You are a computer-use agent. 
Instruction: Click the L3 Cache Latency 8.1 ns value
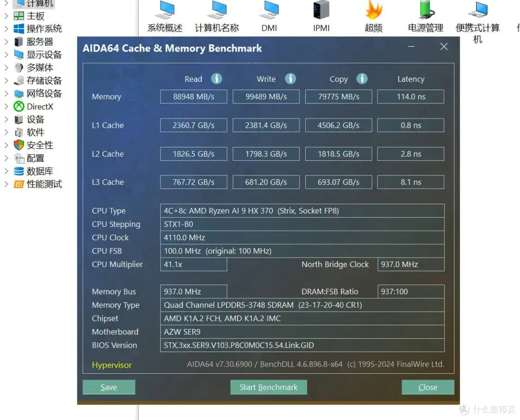click(x=411, y=182)
